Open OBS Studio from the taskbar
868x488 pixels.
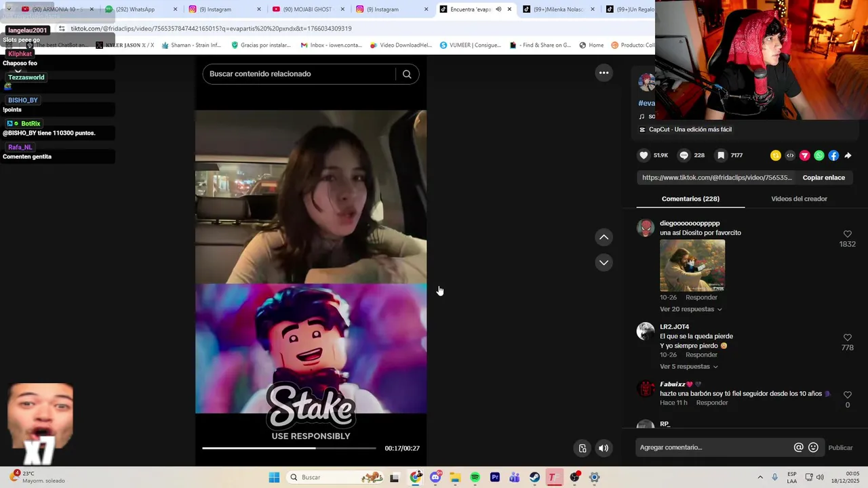(574, 477)
